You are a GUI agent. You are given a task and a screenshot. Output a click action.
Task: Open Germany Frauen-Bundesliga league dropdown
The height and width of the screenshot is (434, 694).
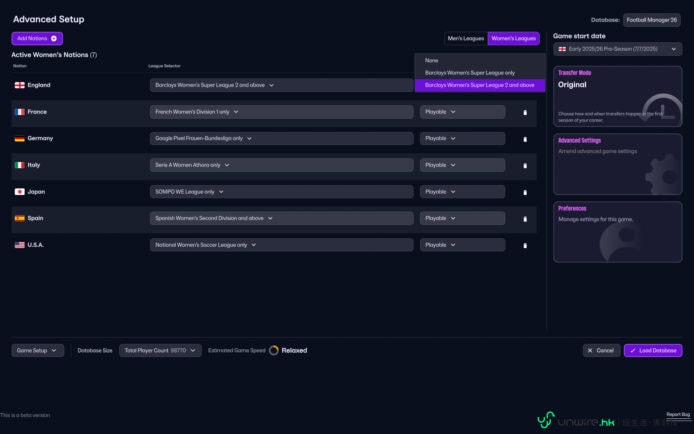point(281,138)
